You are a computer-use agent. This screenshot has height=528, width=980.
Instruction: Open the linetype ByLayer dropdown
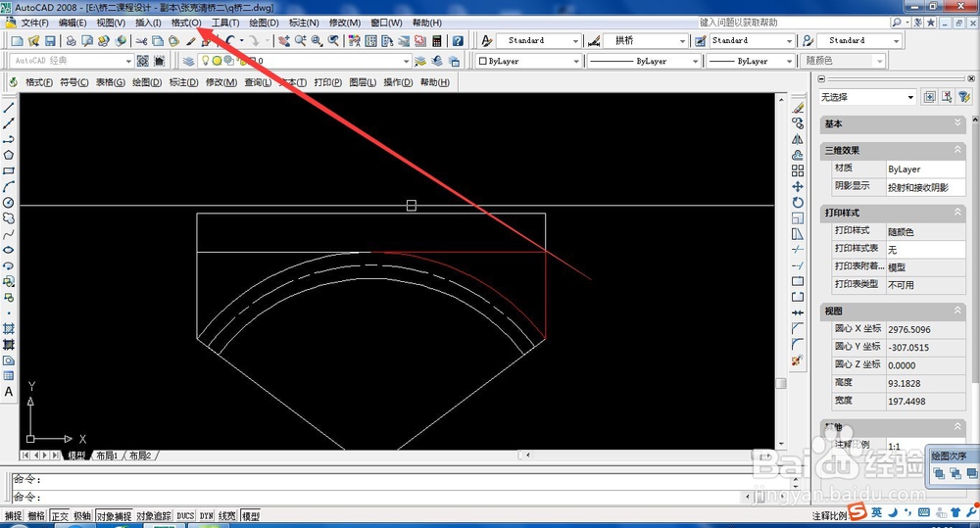tap(695, 61)
